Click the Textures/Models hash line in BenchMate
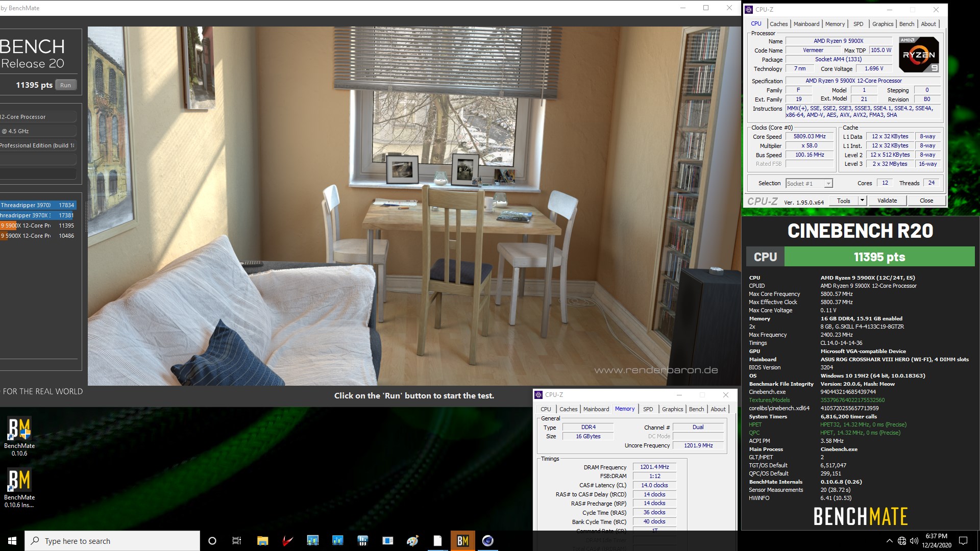The width and height of the screenshot is (980, 551). pyautogui.click(x=817, y=400)
